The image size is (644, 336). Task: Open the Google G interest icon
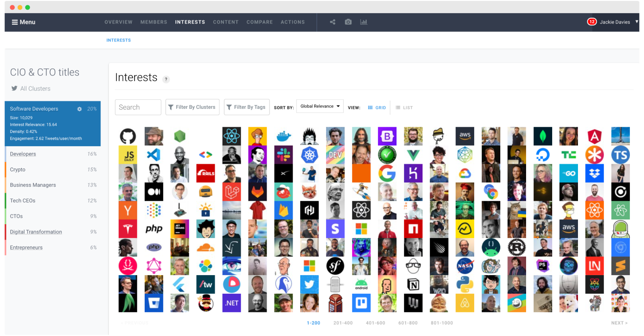coord(387,173)
